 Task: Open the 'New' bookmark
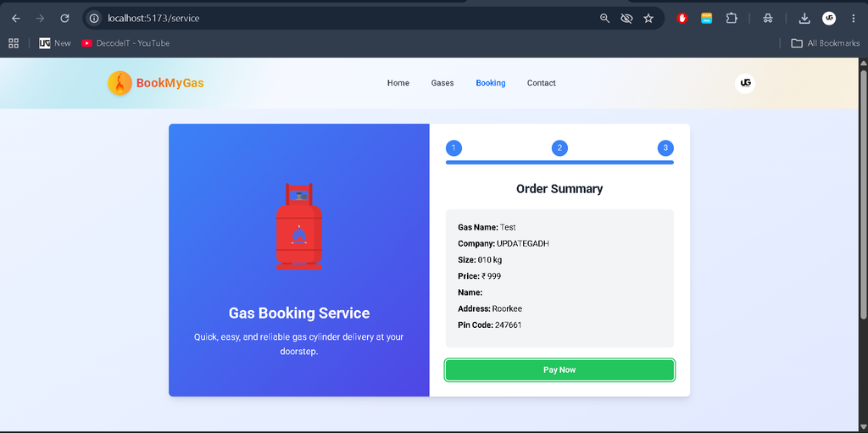point(55,43)
